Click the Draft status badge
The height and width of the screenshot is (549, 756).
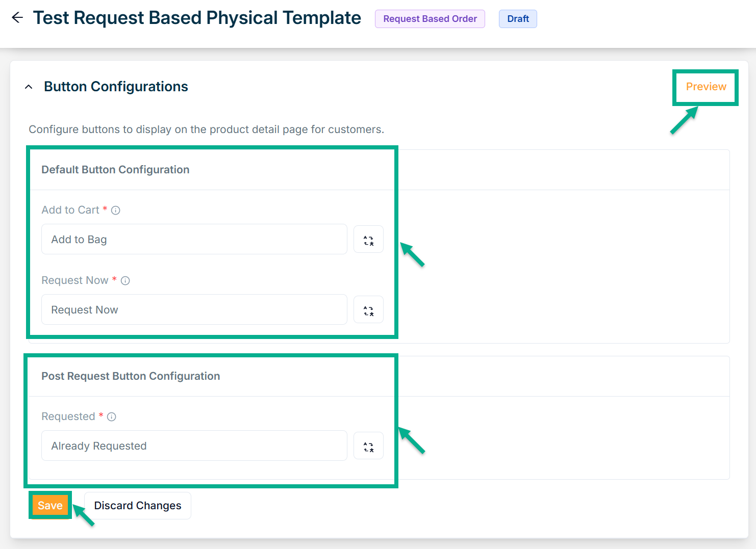click(518, 19)
